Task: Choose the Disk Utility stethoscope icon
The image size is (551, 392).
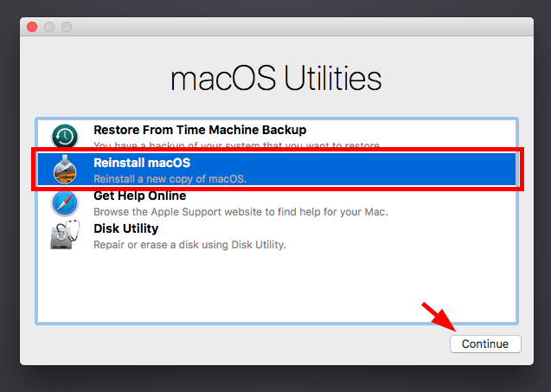Action: coord(65,235)
